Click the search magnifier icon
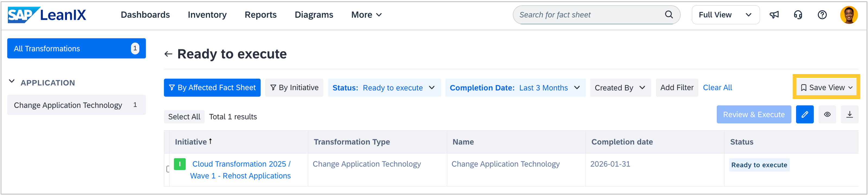 click(669, 14)
